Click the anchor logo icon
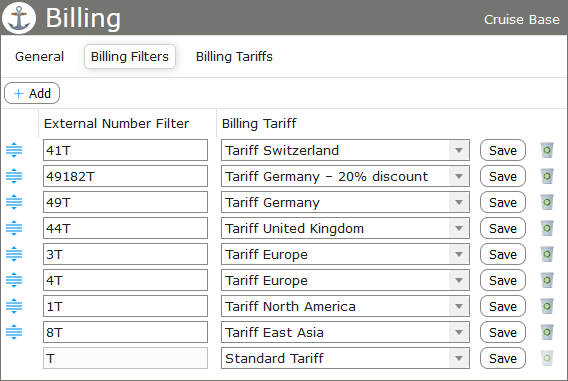 19,17
